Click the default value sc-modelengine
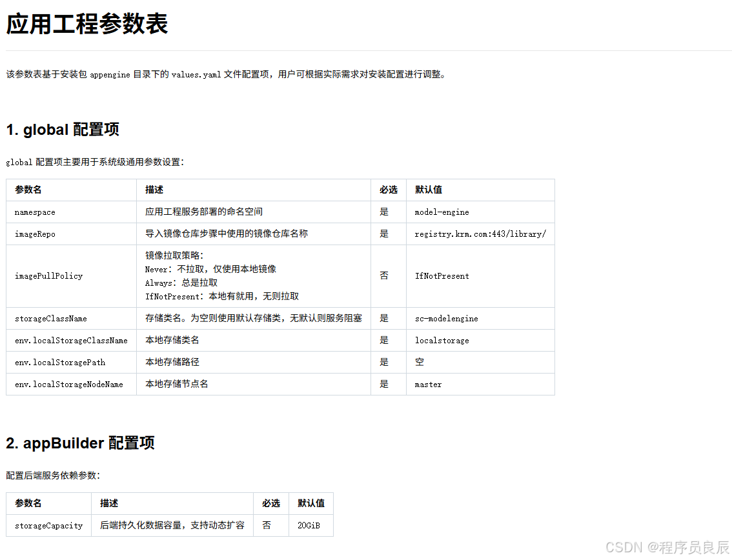Viewport: 732px width, 560px height. 446,319
